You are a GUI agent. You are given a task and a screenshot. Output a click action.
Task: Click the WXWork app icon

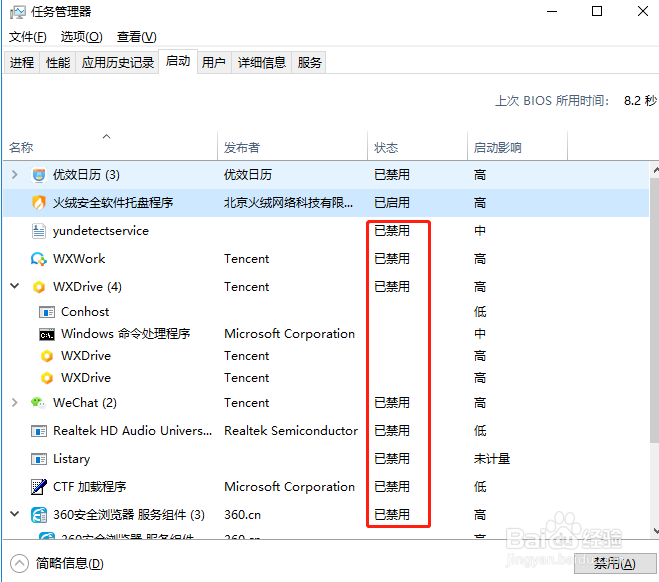(39, 259)
